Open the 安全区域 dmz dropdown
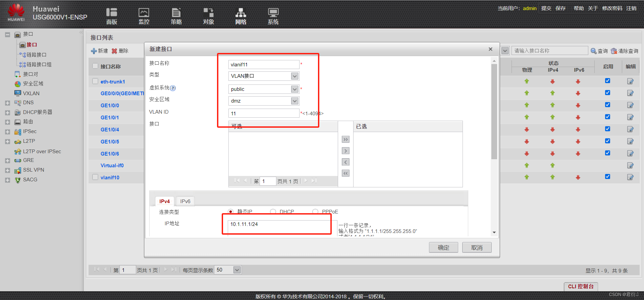Image resolution: width=644 pixels, height=300 pixels. (294, 101)
